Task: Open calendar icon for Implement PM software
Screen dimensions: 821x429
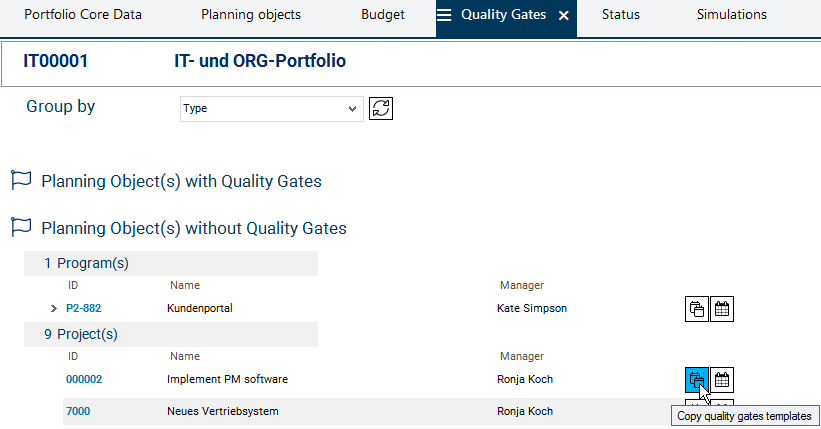Action: [x=722, y=380]
